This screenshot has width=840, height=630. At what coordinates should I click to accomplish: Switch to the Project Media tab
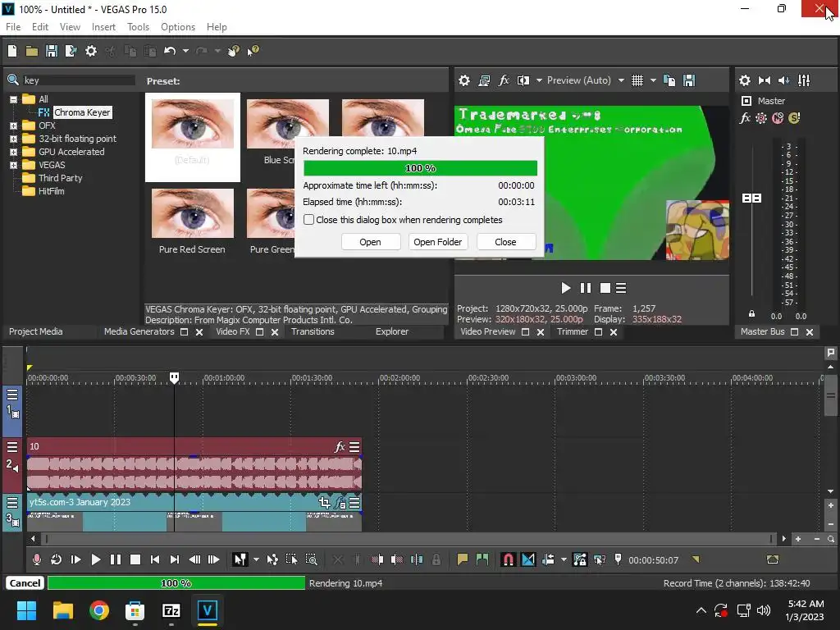[x=36, y=331]
